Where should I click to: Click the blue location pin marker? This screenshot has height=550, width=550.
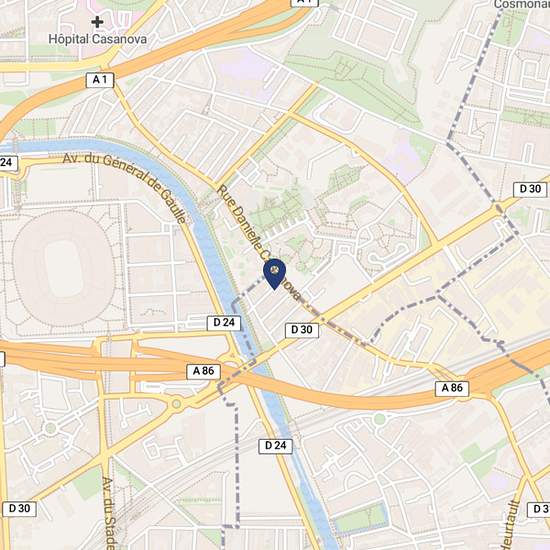pyautogui.click(x=274, y=274)
